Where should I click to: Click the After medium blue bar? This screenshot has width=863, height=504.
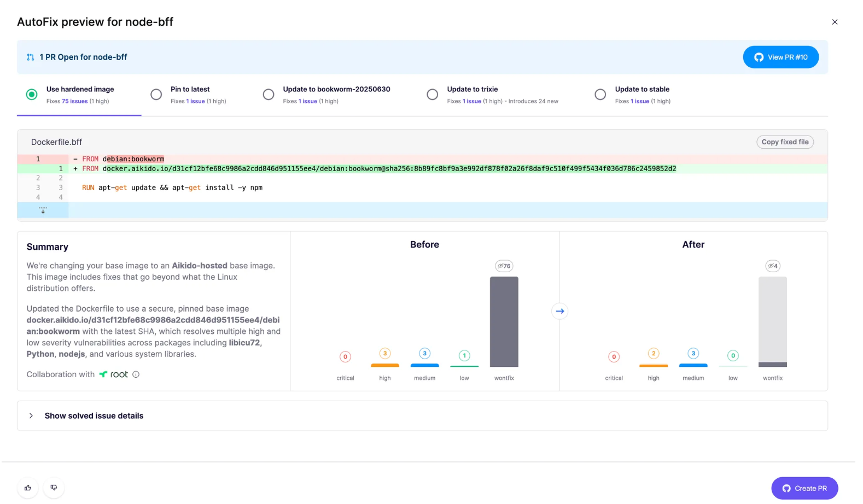click(693, 365)
